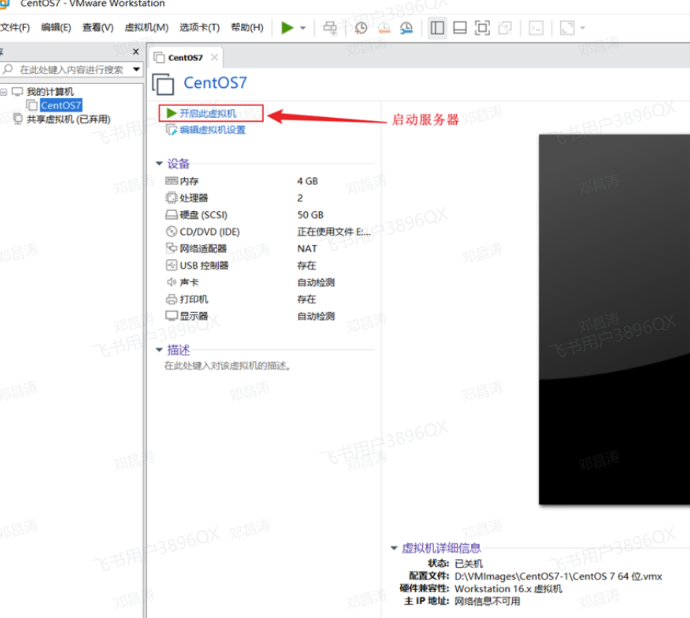Click the network adapter icon

[x=171, y=248]
